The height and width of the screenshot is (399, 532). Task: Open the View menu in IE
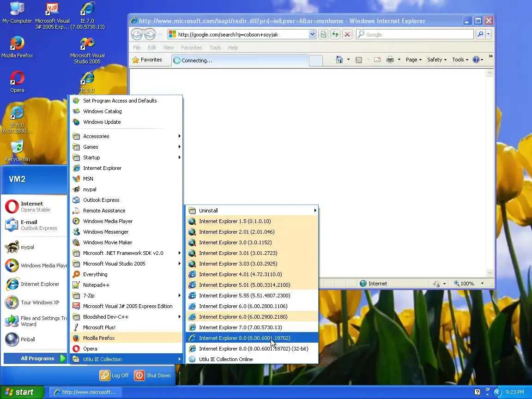169,48
